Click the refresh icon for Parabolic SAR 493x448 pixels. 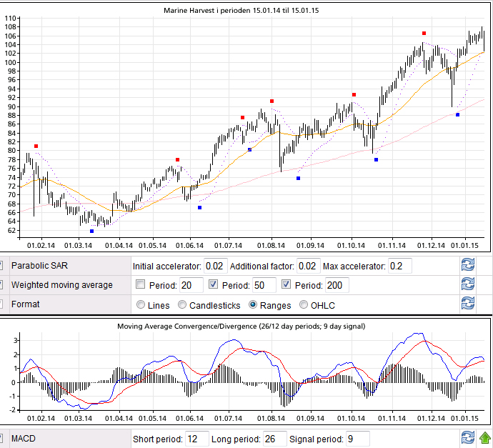pos(468,267)
